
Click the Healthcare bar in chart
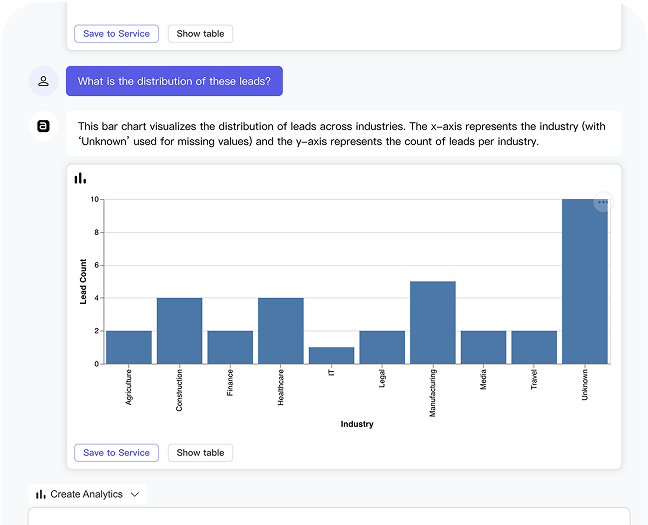tap(281, 331)
